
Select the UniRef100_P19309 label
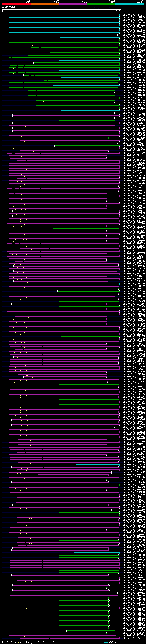pyautogui.click(x=134, y=133)
